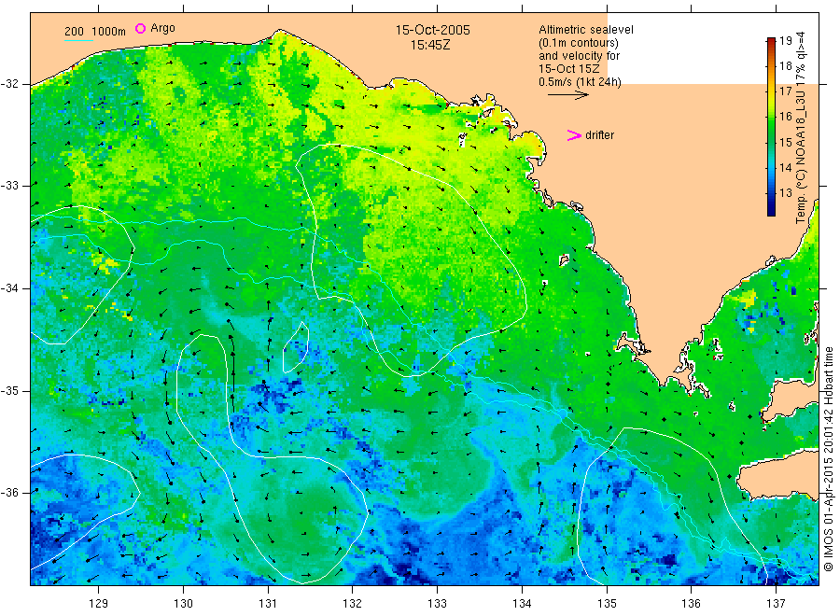Click the 'drifter' legend label
The image size is (840, 616).
(x=599, y=135)
